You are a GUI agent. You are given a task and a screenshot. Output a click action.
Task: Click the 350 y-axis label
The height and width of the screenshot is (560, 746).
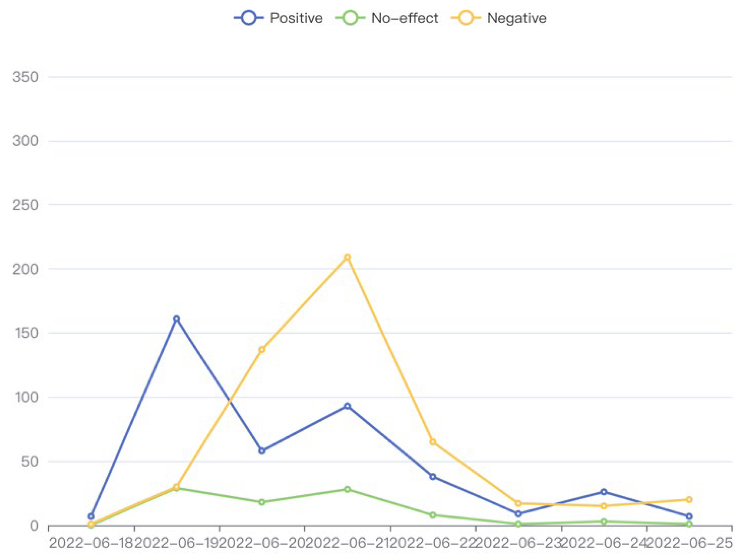click(x=25, y=77)
